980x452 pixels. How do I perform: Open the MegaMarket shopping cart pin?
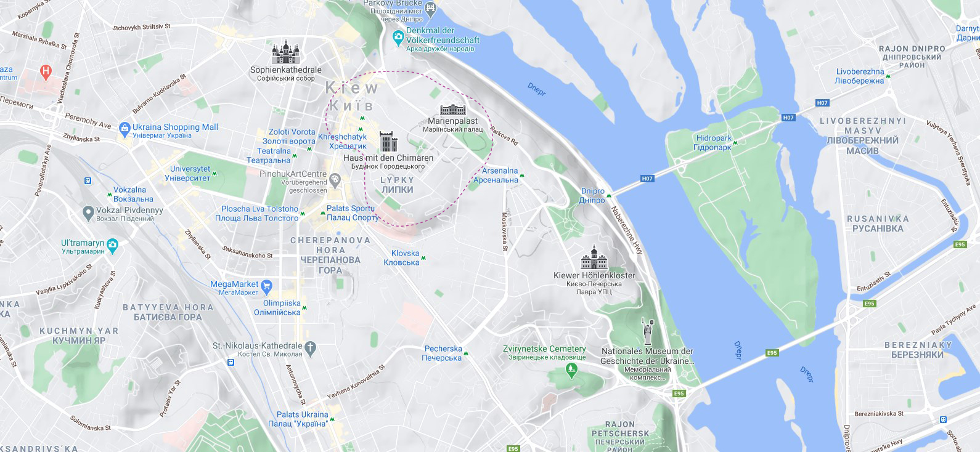click(x=266, y=287)
